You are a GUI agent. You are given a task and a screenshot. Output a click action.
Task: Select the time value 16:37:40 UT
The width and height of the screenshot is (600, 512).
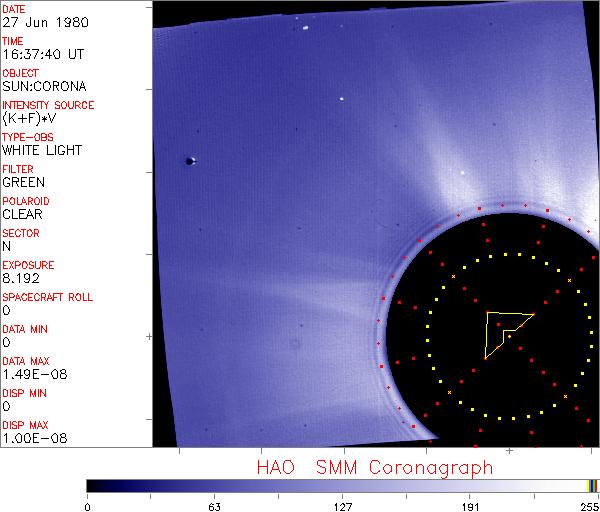pyautogui.click(x=43, y=54)
